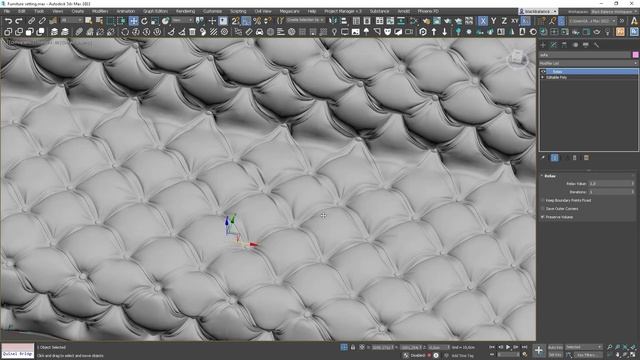Viewport: 640px width, 360px height.
Task: Activate the Select and Rotate tool
Action: click(x=144, y=21)
